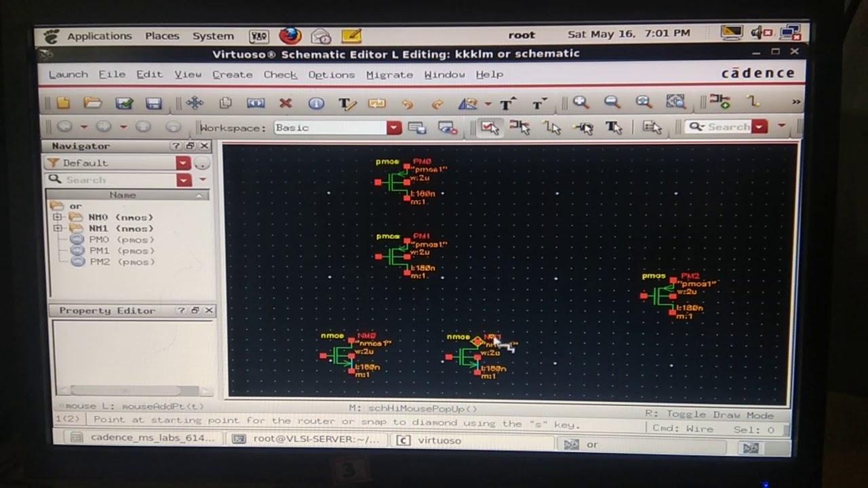Viewport: 868px width, 488px height.
Task: Show hidden toolbar items via overflow chevron
Action: click(796, 102)
